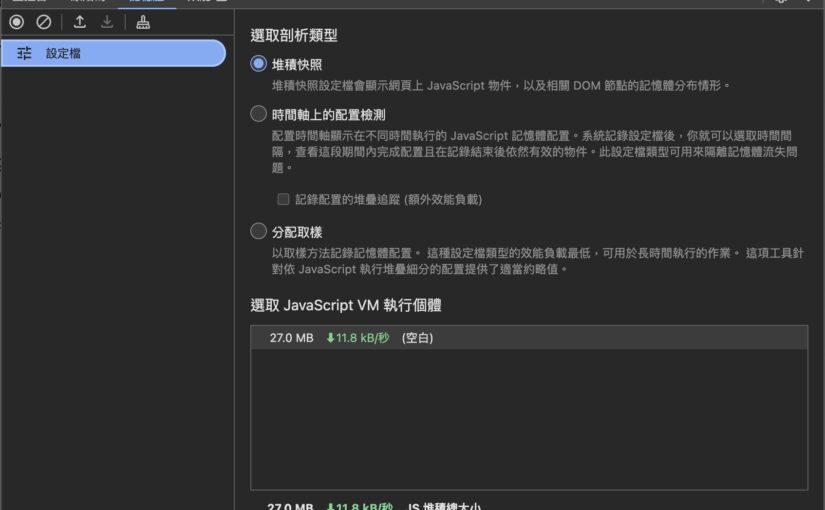Select the 時間軸上的配置檢測 radio option

tap(259, 114)
